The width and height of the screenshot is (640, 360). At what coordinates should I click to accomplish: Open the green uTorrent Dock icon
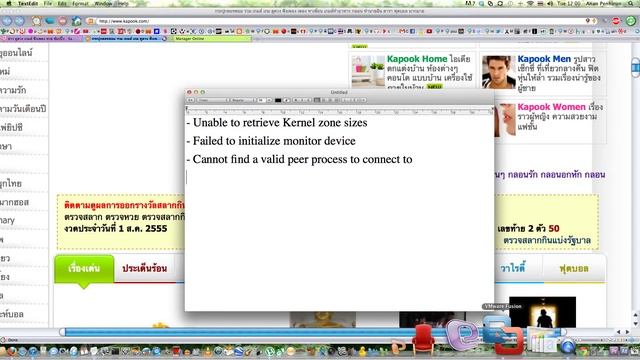[270, 351]
